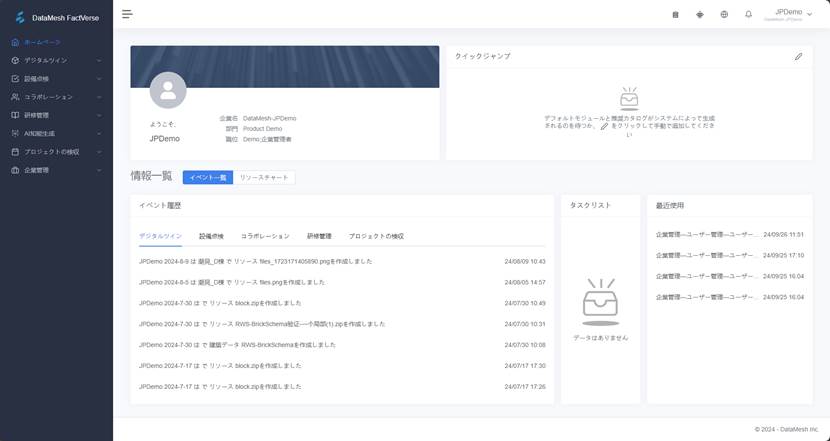
Task: Select the プロジェクトの検収 event history tab
Action: pyautogui.click(x=376, y=236)
